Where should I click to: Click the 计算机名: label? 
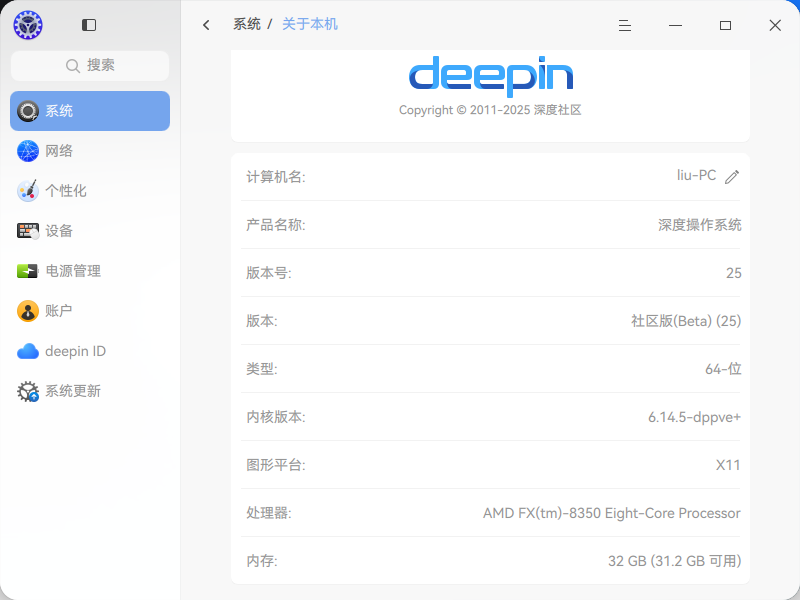coord(276,177)
